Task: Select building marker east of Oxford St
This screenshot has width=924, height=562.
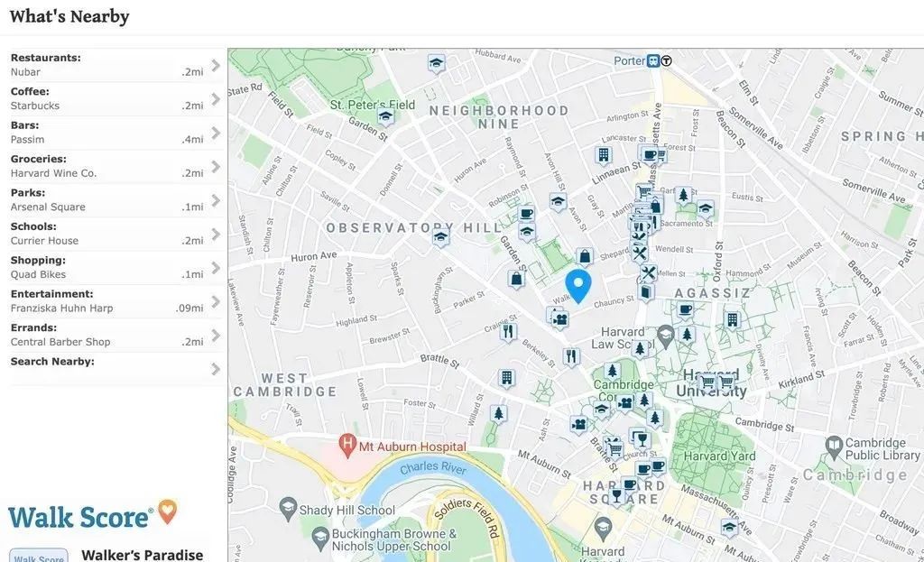Action: pos(732,320)
